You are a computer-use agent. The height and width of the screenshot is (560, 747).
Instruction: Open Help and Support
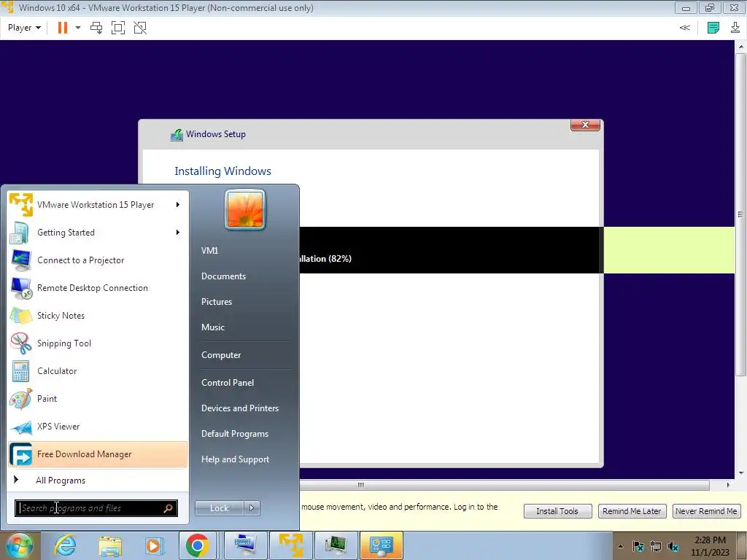click(236, 459)
